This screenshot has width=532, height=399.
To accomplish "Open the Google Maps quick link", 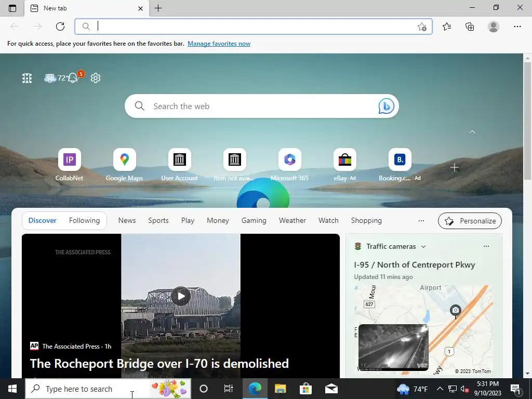I will coord(124,165).
